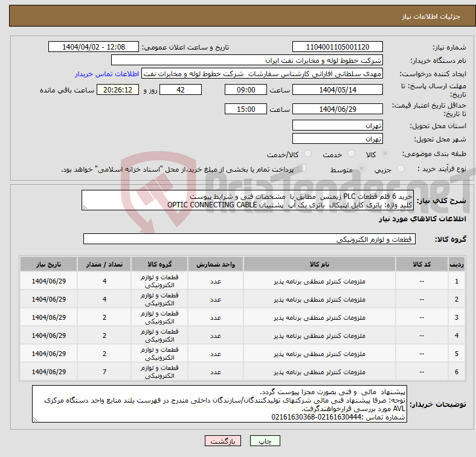
Task: Click the quantity 4 in row 1
Action: coord(105,281)
